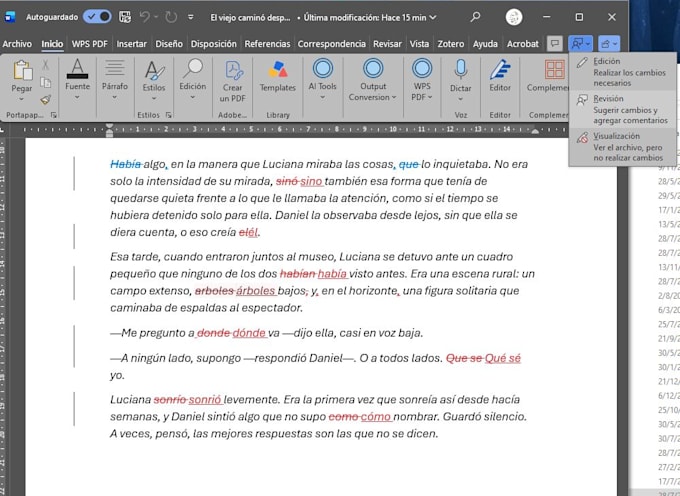This screenshot has width=680, height=496.
Task: Click the tab selector at ruler corner
Action: [x=2, y=129]
